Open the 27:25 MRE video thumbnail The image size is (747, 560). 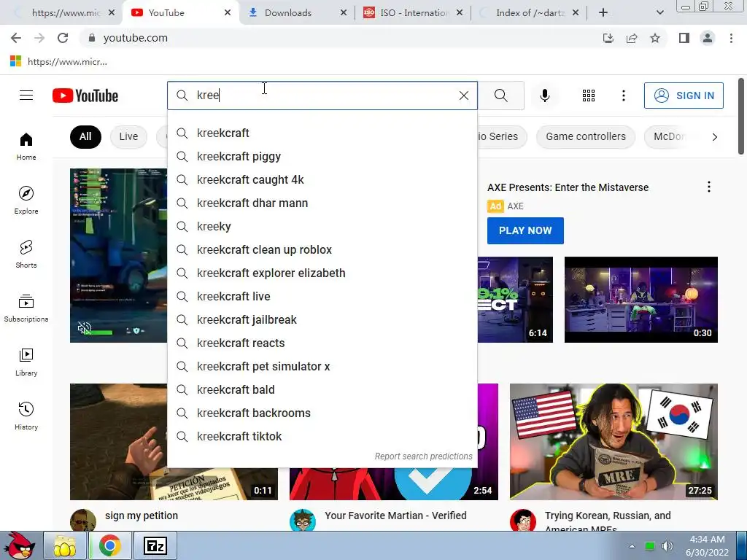(x=614, y=442)
